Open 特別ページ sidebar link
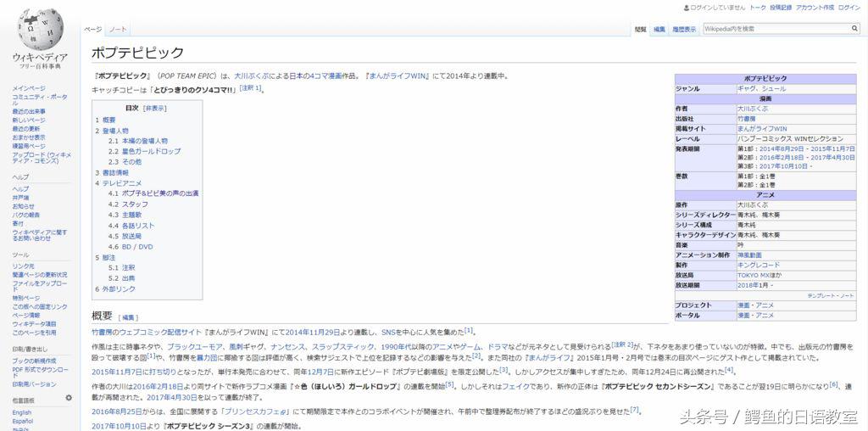Image resolution: width=868 pixels, height=431 pixels. pos(26,298)
